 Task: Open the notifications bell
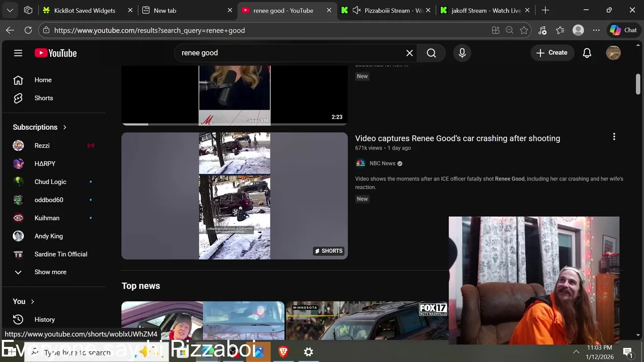(x=587, y=53)
